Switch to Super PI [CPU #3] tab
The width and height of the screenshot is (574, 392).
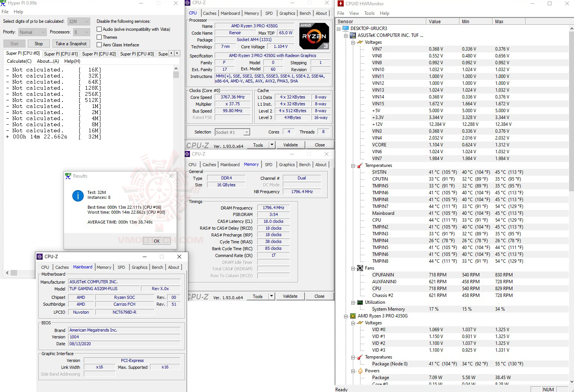click(x=137, y=54)
